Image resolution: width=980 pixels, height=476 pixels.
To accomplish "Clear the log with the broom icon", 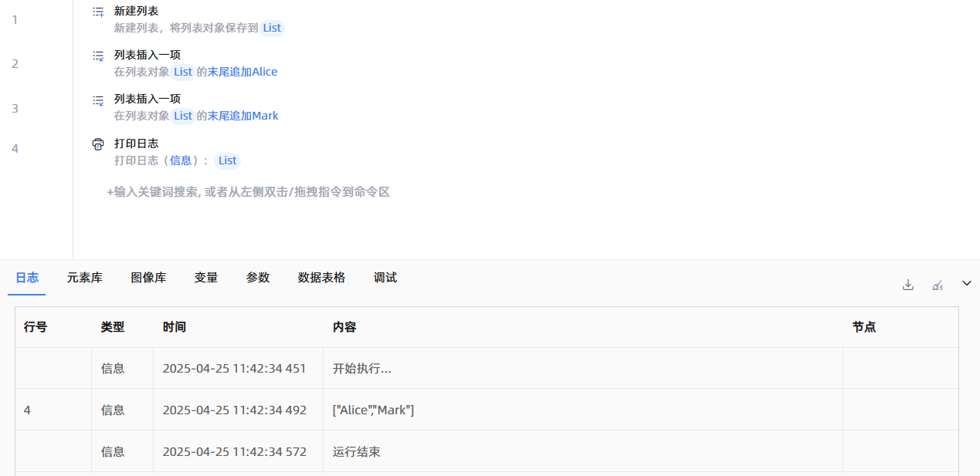I will tap(938, 285).
